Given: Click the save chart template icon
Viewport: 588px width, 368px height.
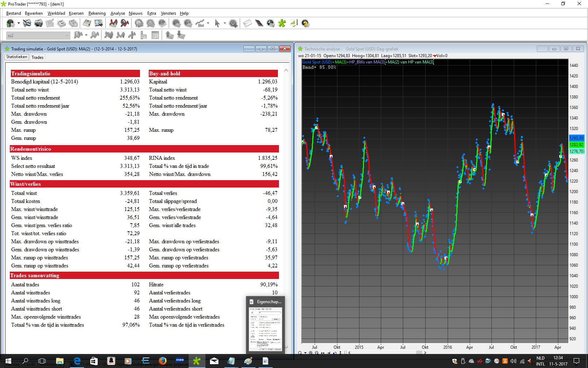Looking at the screenshot, I should coord(78,35).
